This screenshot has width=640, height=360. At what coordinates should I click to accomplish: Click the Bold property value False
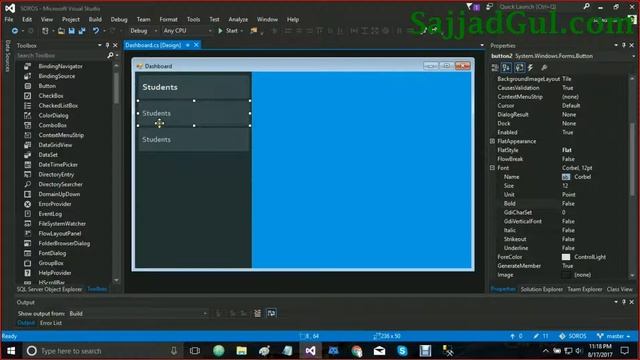tap(568, 203)
